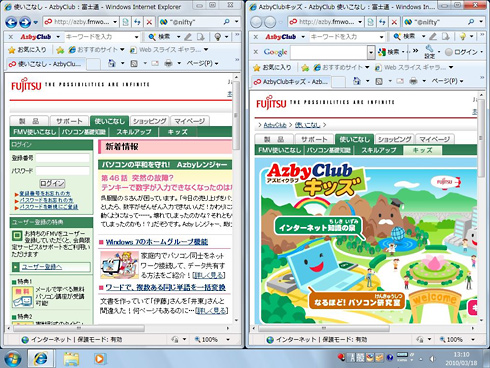Click keyword input in right AzbyClub toolbar
490x368 pixels.
344,37
